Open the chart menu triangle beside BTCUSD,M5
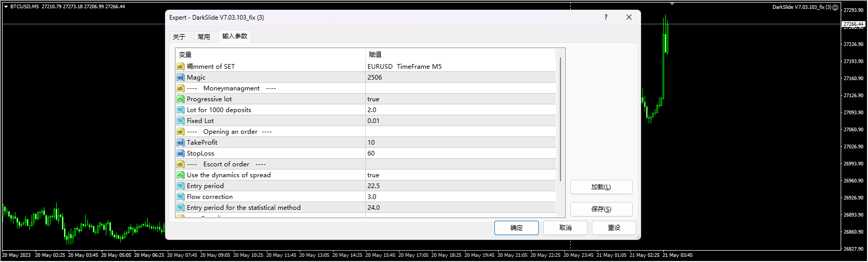The width and height of the screenshot is (868, 262). click(x=6, y=7)
